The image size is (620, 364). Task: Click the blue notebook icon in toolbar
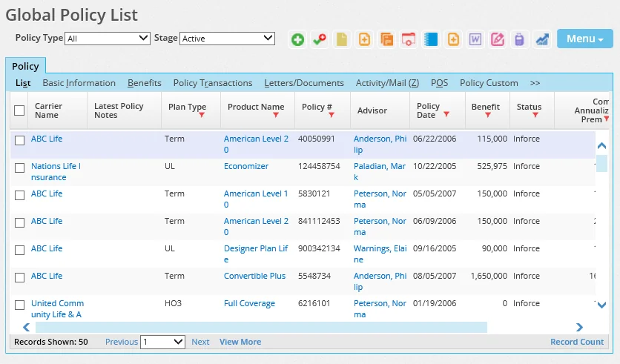pyautogui.click(x=431, y=39)
